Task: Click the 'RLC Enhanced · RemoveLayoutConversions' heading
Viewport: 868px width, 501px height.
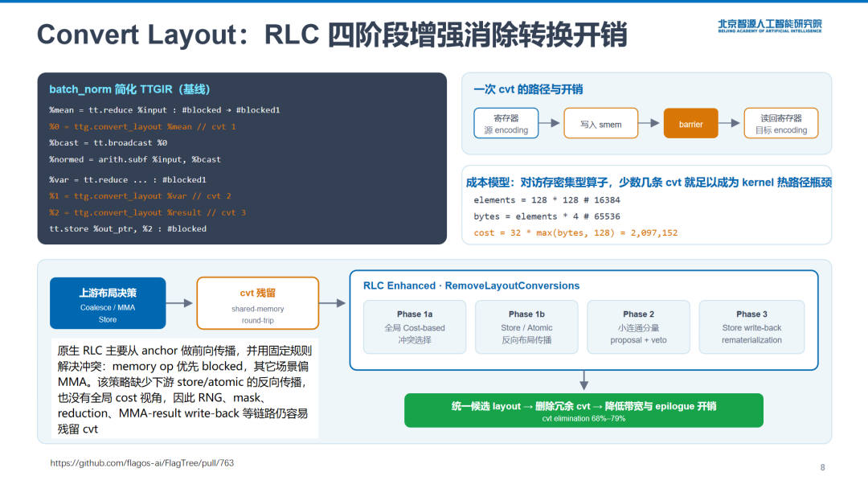Action: point(471,285)
